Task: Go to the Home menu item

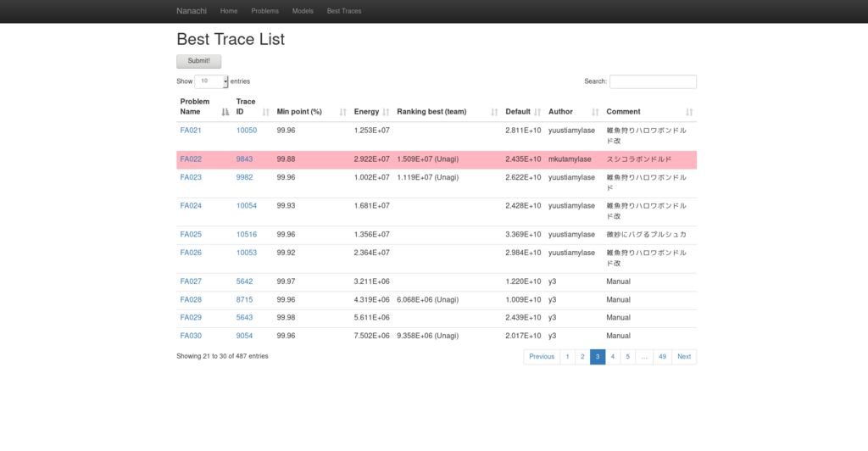Action: tap(229, 11)
